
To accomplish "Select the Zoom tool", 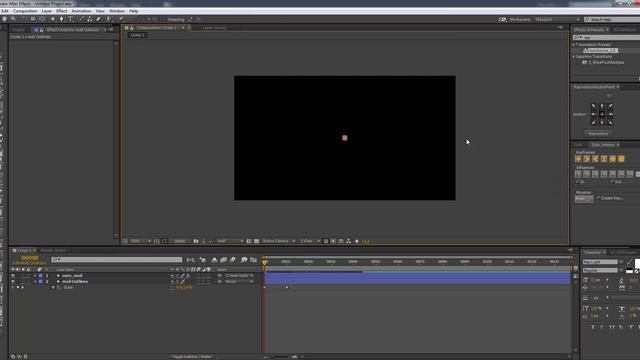I will click(13, 19).
